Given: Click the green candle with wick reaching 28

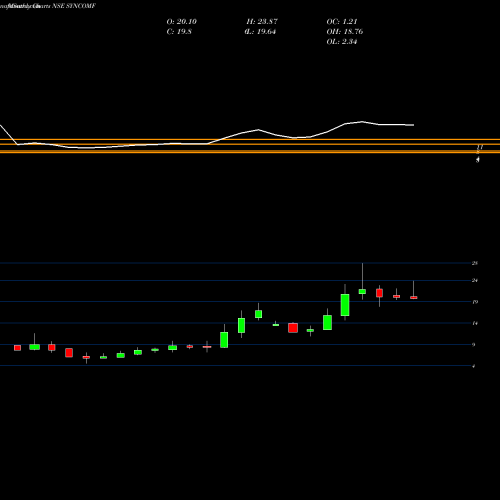Looking at the screenshot, I should click(x=362, y=291).
